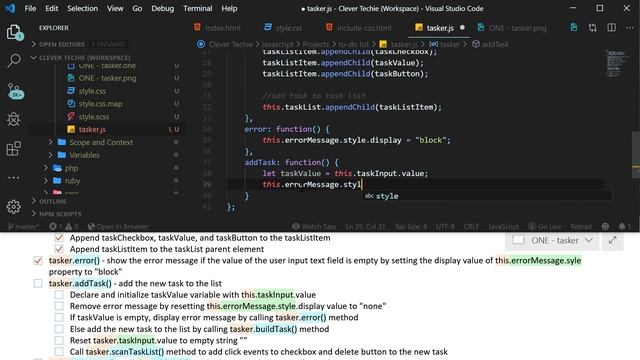Viewport: 640px width, 360px height.
Task: Select tasker.js in the explorer tree
Action: point(92,129)
